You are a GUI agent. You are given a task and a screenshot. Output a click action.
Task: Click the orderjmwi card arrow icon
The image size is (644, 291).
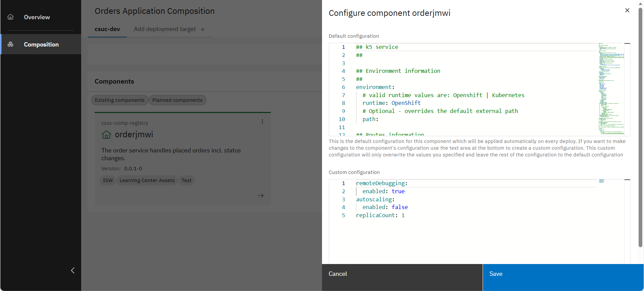(261, 196)
